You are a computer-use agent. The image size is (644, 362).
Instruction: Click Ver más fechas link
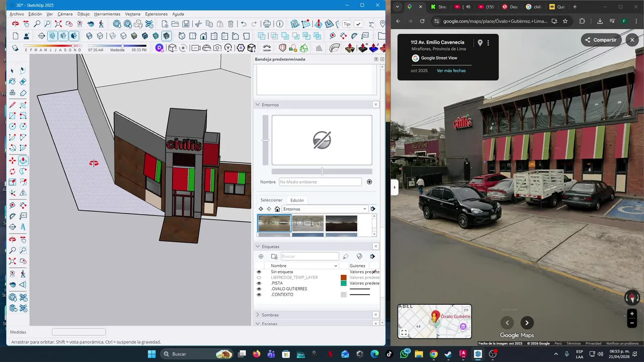tap(451, 71)
